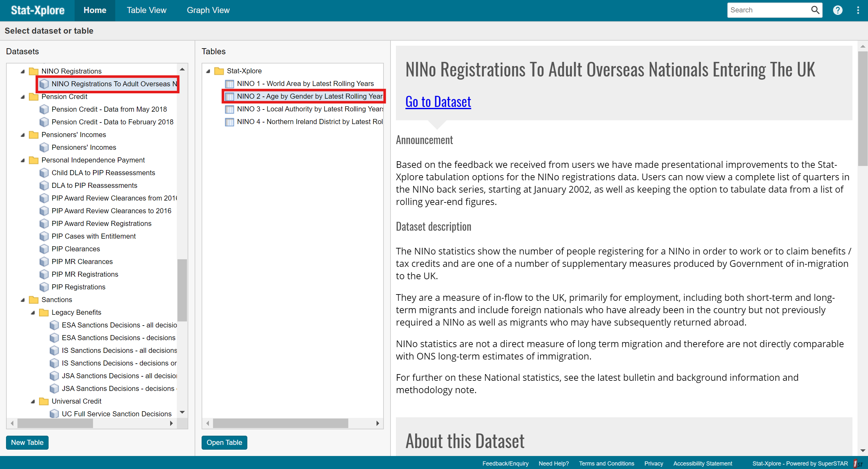Click cube icon beside DLA to PIP Reassessments

click(x=44, y=186)
